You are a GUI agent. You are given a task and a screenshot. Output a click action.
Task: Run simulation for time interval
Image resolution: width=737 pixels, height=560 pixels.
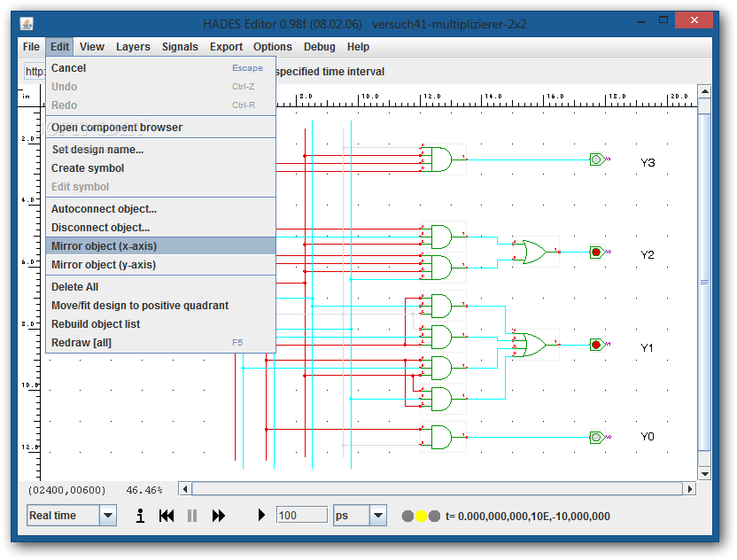tap(261, 516)
